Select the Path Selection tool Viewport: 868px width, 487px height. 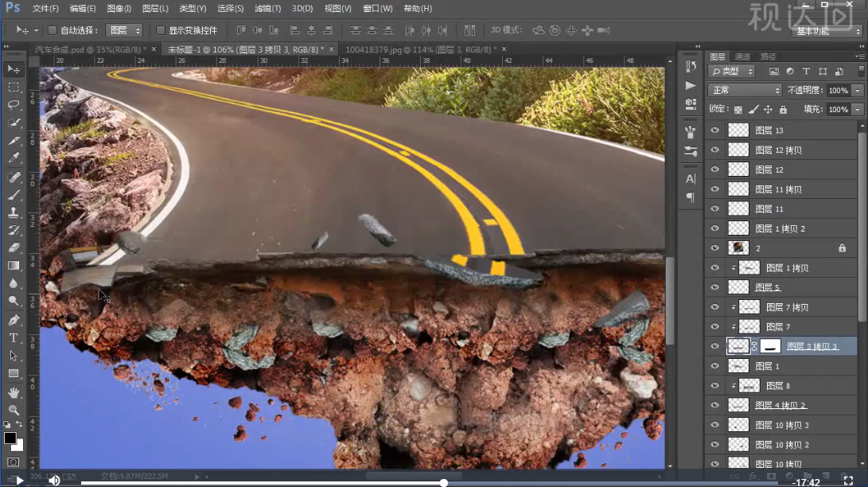pyautogui.click(x=14, y=355)
